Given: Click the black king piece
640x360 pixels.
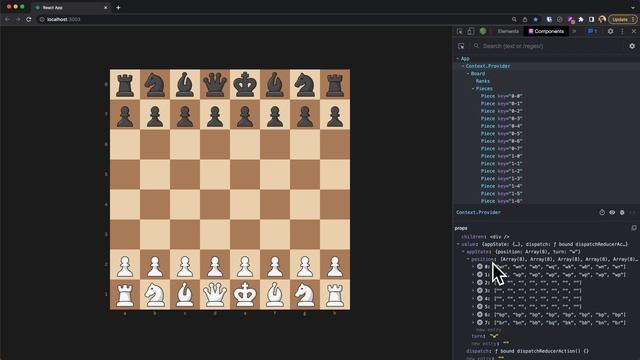Looking at the screenshot, I should [245, 84].
